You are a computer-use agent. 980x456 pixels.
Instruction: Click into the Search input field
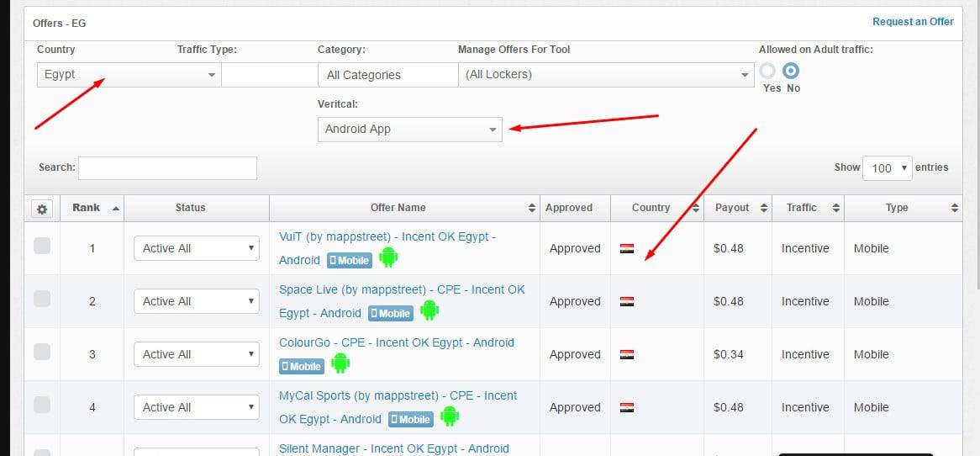click(167, 167)
